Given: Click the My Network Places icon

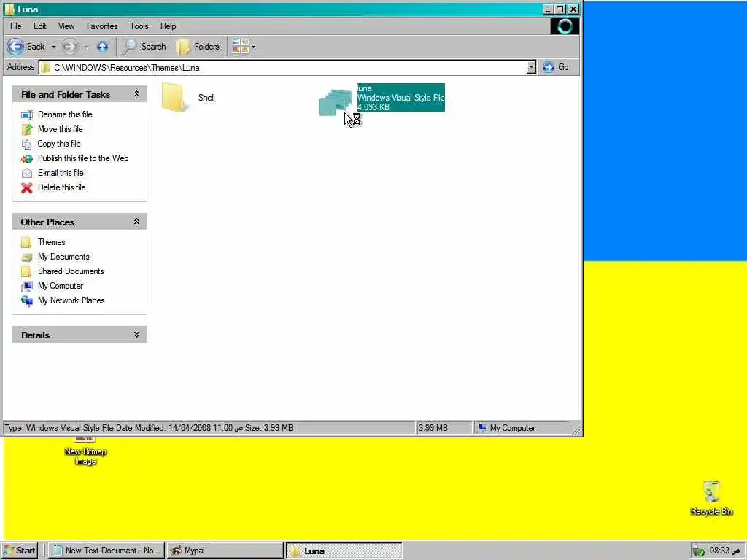Looking at the screenshot, I should [27, 301].
